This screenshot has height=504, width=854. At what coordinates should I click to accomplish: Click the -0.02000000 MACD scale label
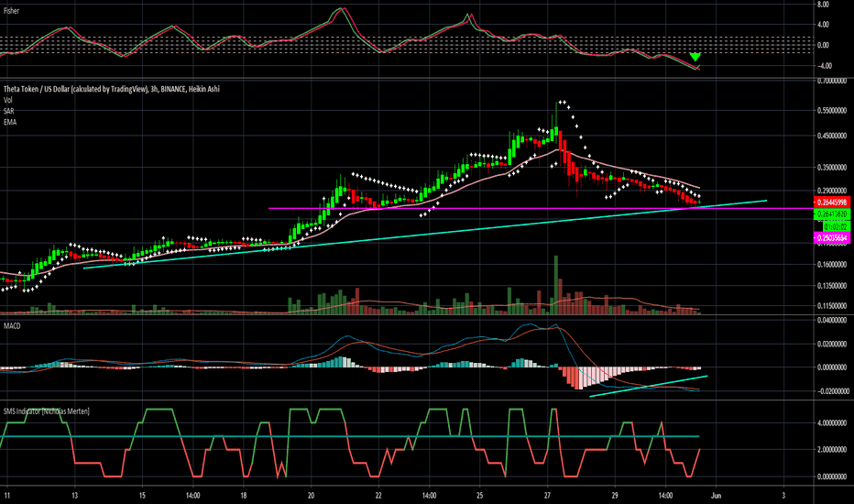[x=833, y=391]
